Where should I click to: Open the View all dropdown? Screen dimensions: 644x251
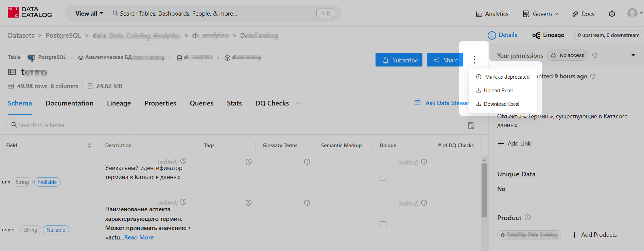(89, 14)
